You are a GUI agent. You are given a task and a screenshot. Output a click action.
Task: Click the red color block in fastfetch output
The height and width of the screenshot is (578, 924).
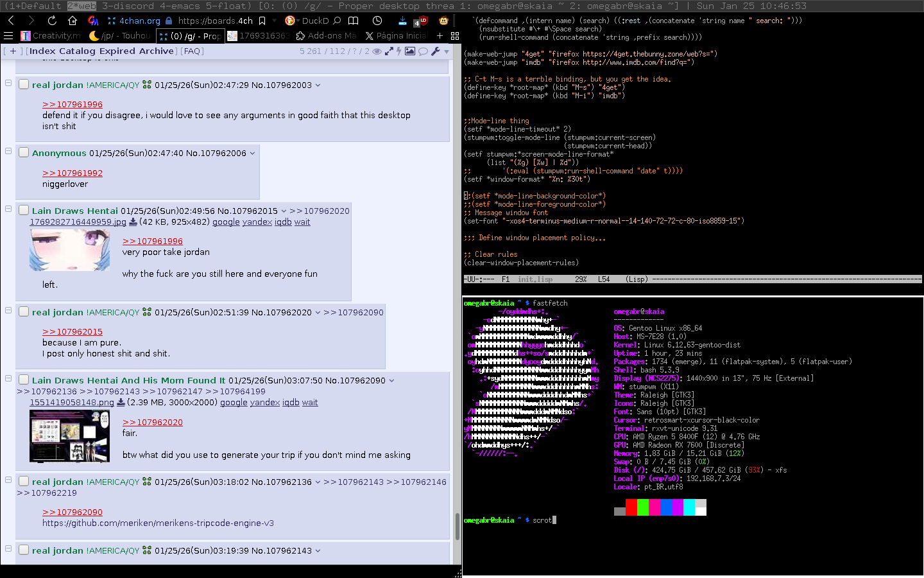point(631,507)
